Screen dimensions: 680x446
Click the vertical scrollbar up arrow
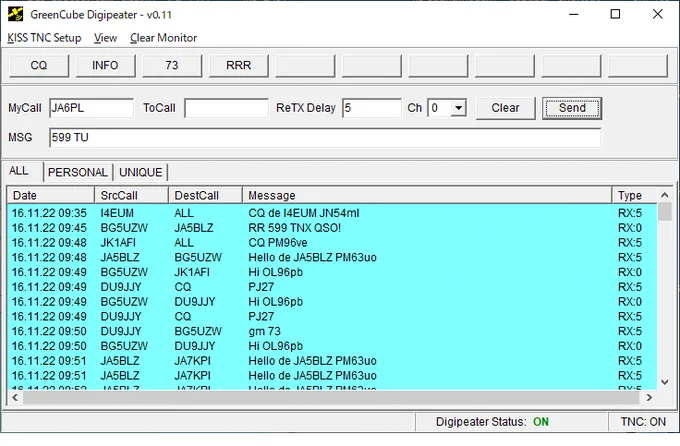coord(664,195)
